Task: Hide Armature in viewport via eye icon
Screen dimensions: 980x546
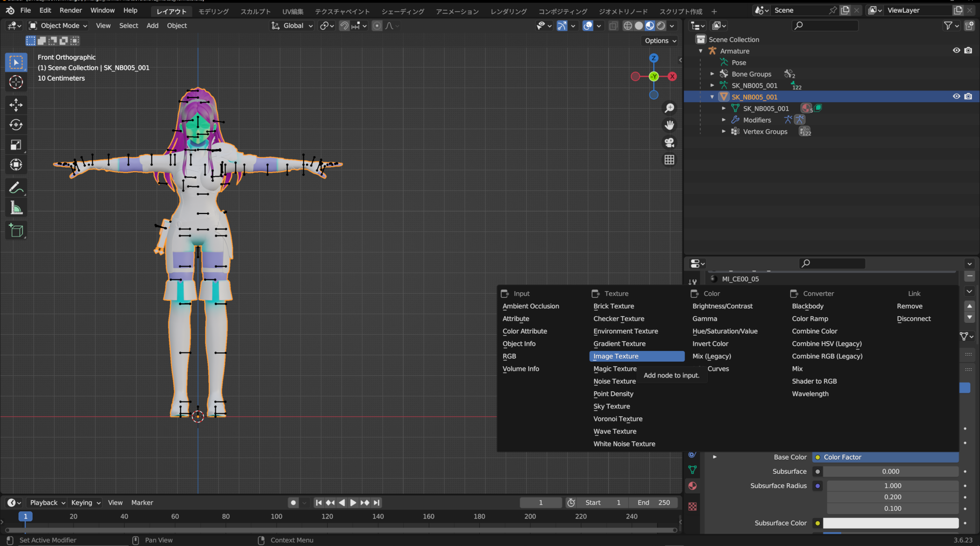Action: pos(956,51)
